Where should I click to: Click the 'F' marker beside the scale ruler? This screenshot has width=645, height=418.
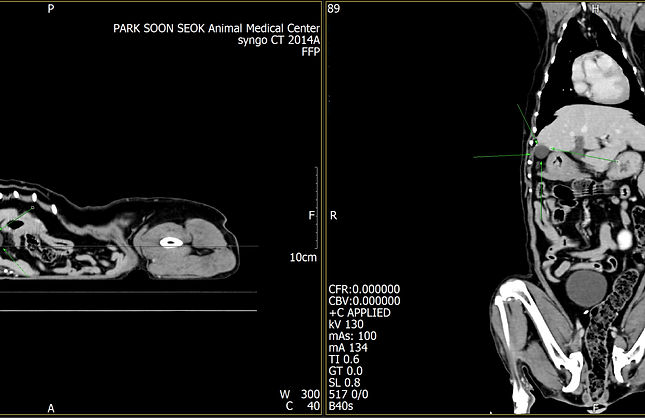pyautogui.click(x=311, y=216)
